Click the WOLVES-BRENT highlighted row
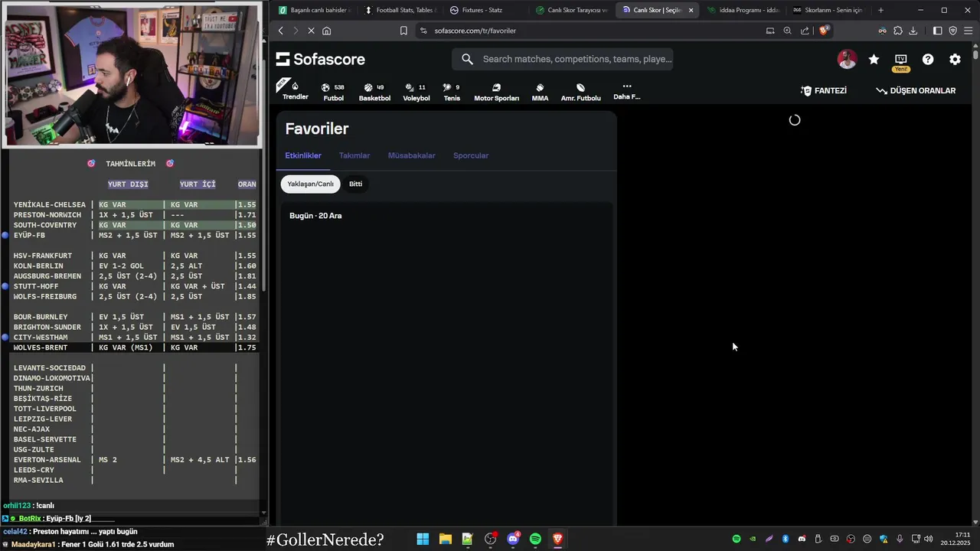 click(135, 347)
